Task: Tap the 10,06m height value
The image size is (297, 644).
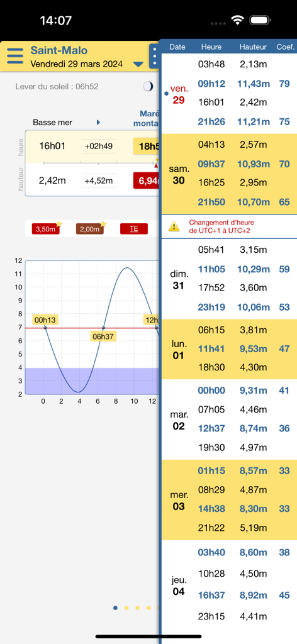Action: click(x=253, y=307)
